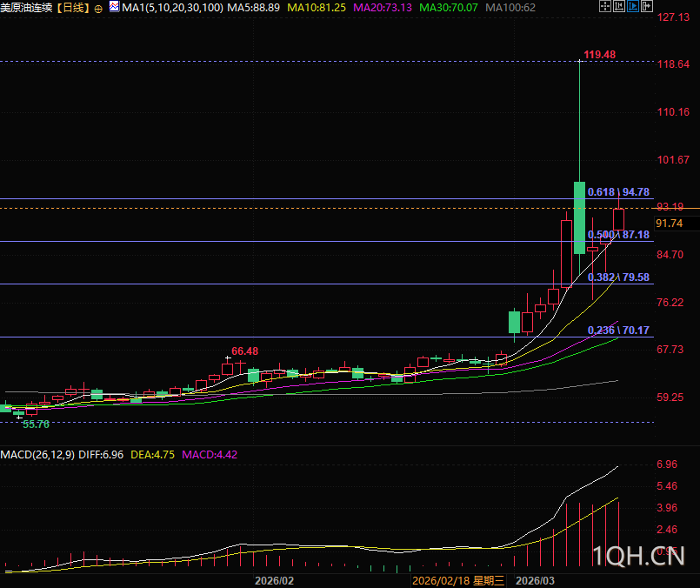Click the blue highlighted axis play icon
Screen dimensions: 700x588
(632, 6)
